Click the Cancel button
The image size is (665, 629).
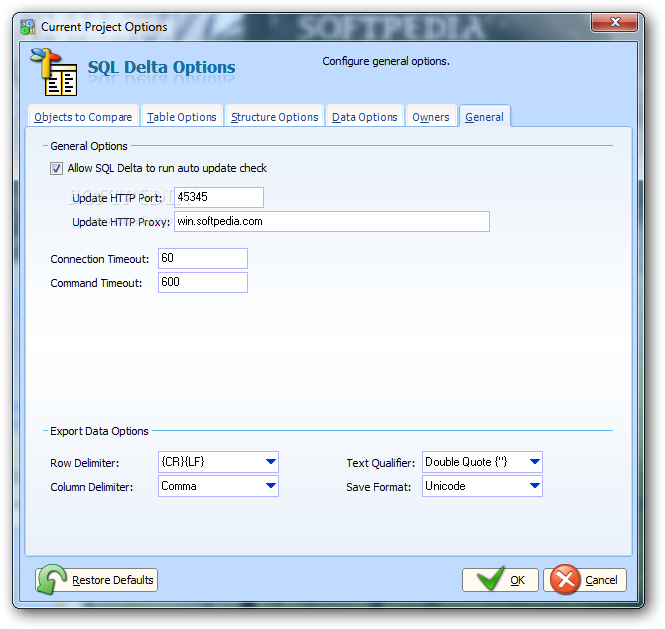(585, 580)
